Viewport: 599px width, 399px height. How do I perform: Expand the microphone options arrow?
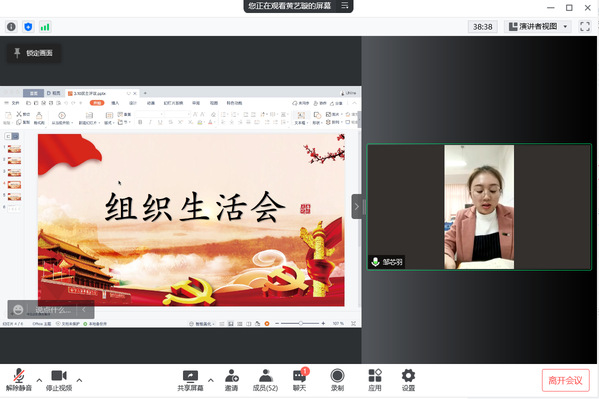pyautogui.click(x=39, y=380)
